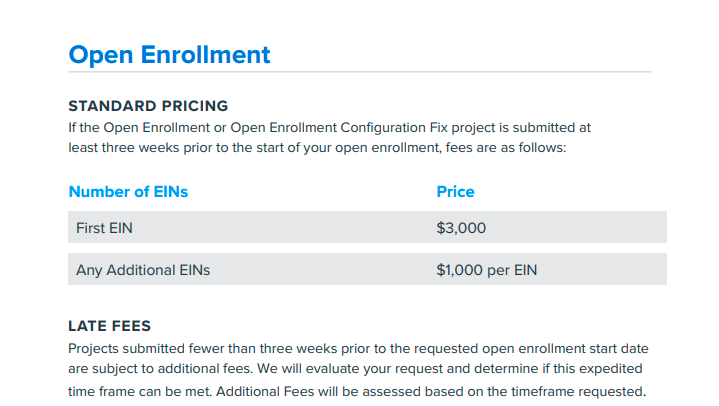Viewport: 719px width, 406px height.
Task: Select the First EIN table cell
Action: click(x=104, y=228)
